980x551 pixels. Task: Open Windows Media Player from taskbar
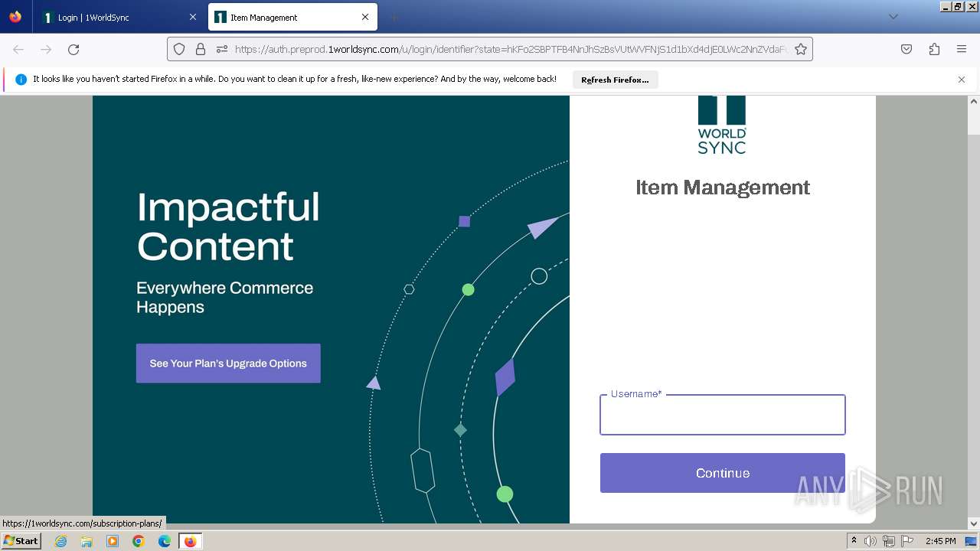coord(113,541)
